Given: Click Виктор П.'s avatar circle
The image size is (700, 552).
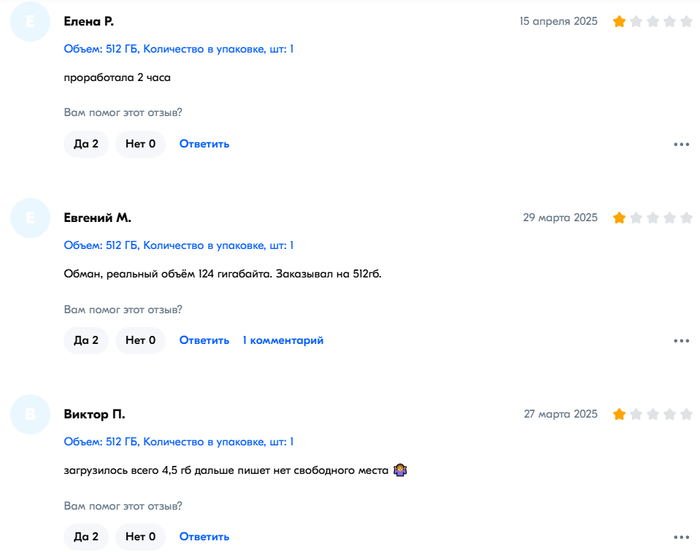Looking at the screenshot, I should [x=30, y=414].
